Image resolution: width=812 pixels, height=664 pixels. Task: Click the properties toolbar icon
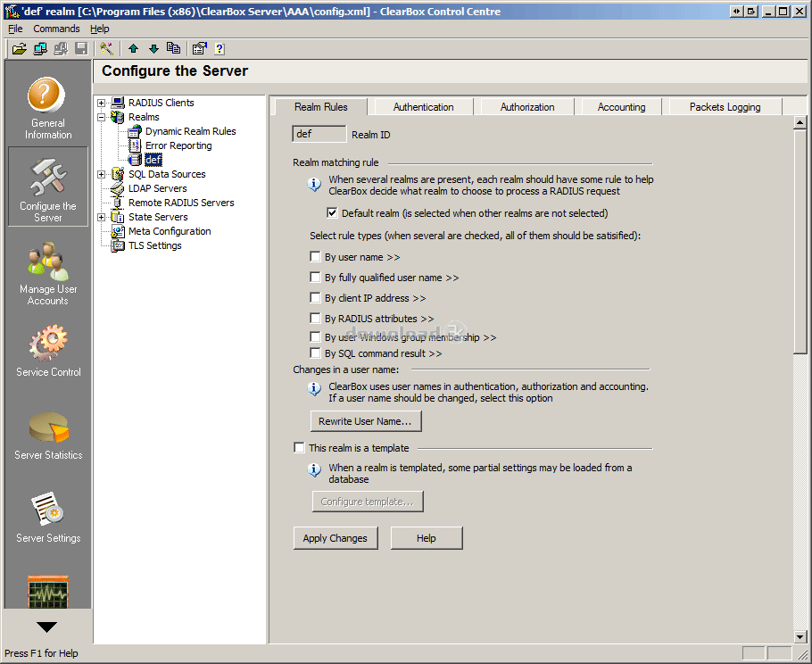(199, 49)
